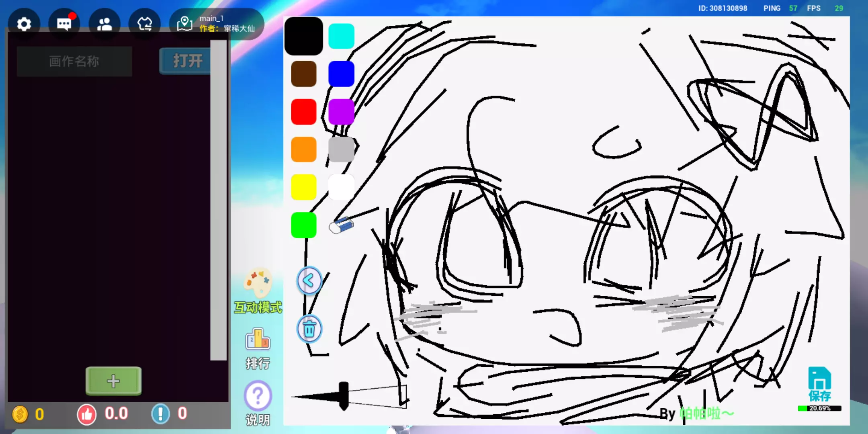Choose the purple color swatch
Screen dimensions: 868x434
tap(341, 112)
